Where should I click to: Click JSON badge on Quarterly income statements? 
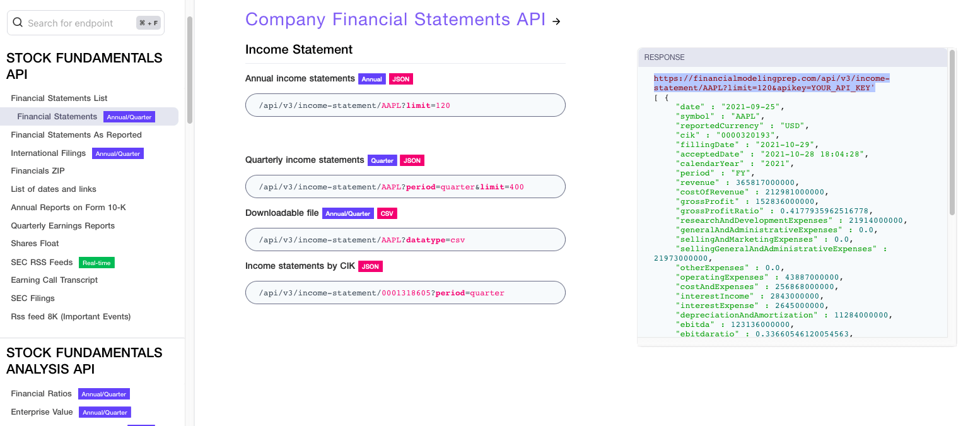[x=412, y=160]
